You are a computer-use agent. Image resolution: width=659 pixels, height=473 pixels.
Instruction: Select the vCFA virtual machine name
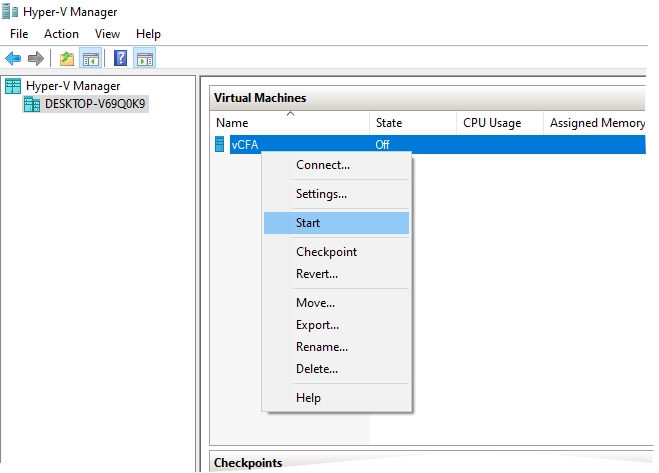point(245,145)
